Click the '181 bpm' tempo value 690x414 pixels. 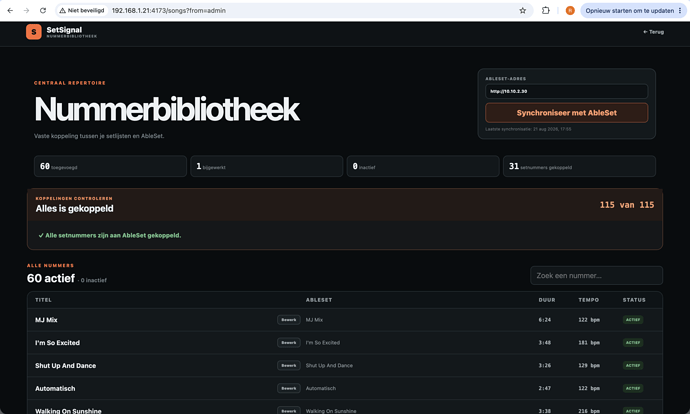click(589, 343)
